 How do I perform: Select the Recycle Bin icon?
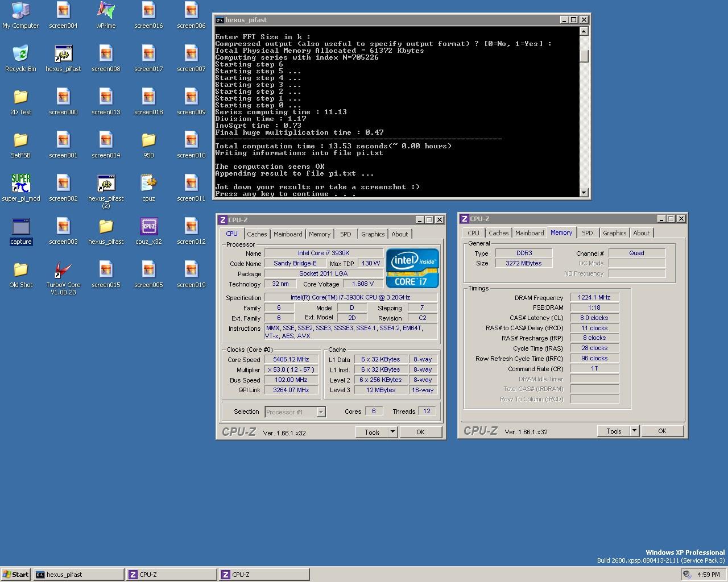[x=20, y=59]
